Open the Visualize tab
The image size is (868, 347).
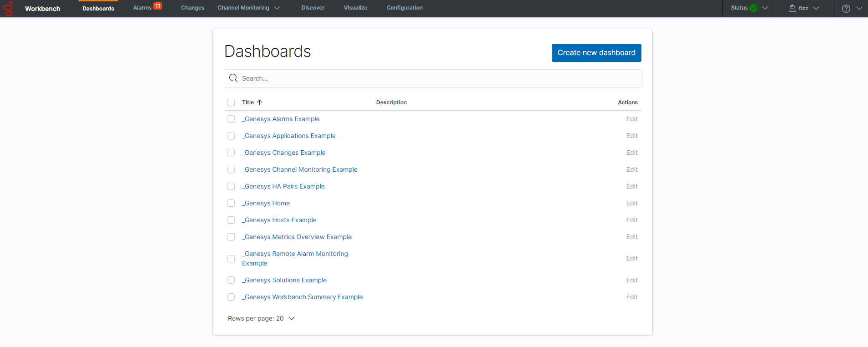click(355, 8)
